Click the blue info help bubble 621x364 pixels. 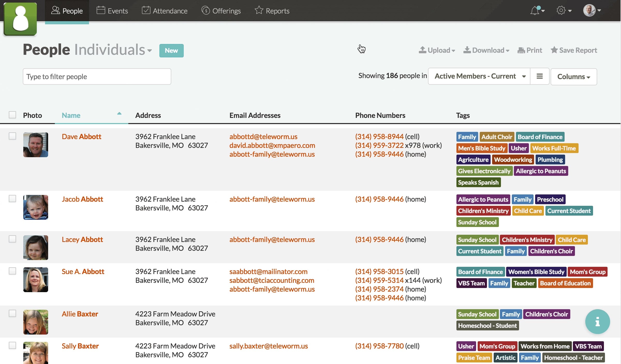coord(597,322)
